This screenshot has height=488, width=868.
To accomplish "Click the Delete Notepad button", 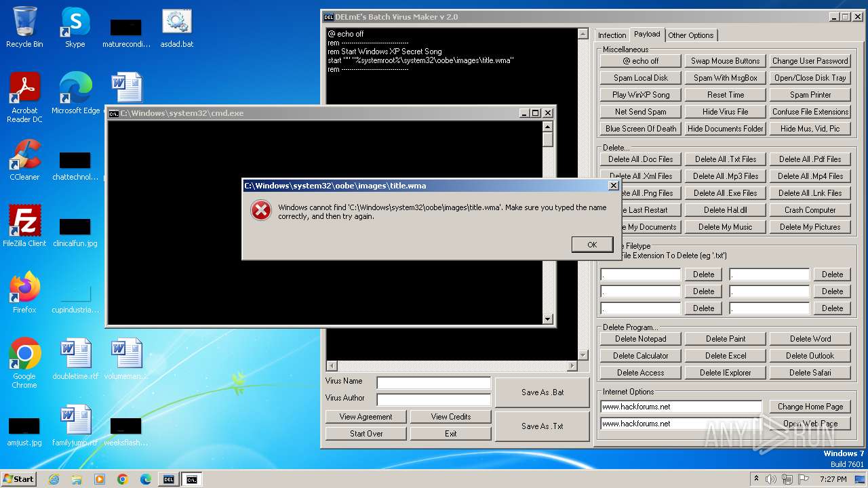I will (x=641, y=339).
